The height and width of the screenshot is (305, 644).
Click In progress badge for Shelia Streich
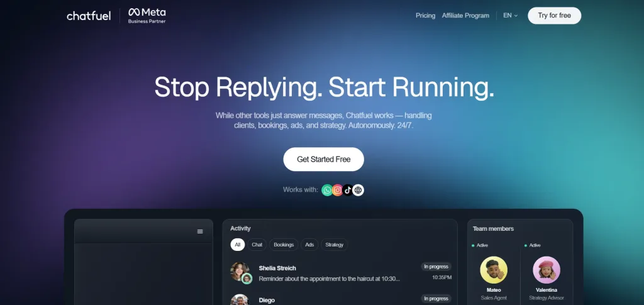(436, 267)
